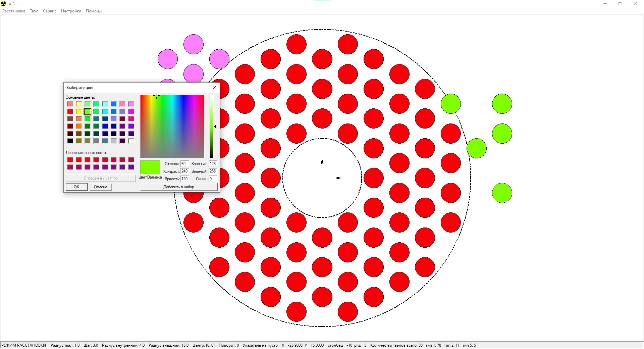Pick the first custom color swatch
Viewport: 644px width, 349px height.
click(x=70, y=160)
